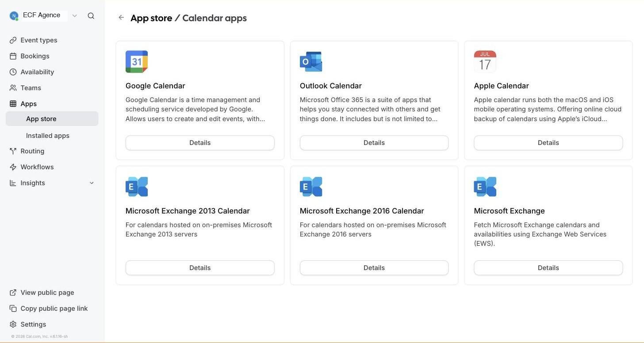Screen dimensions: 644x343
Task: Click the Microsoft Exchange 2013 Calendar title
Action: (x=188, y=211)
